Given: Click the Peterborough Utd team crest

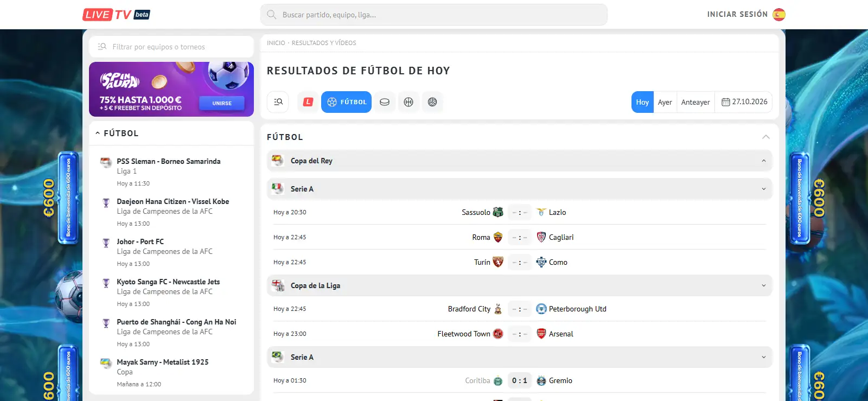Looking at the screenshot, I should pos(541,309).
